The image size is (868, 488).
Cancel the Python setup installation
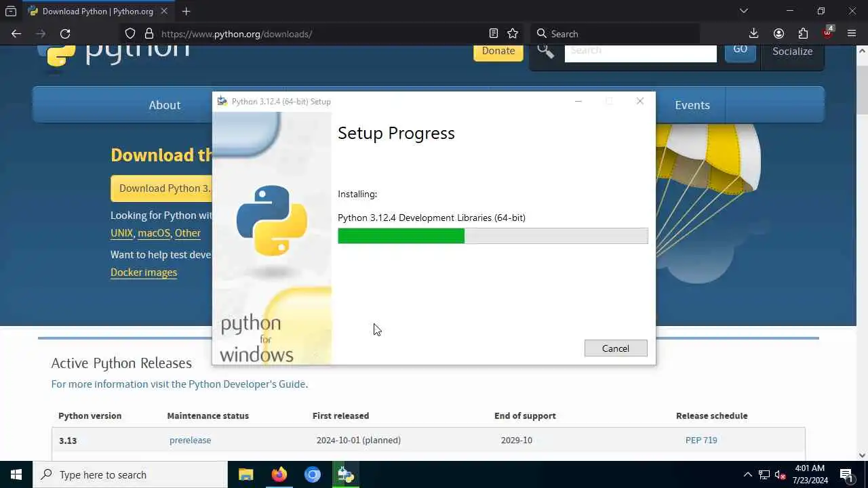coord(616,348)
